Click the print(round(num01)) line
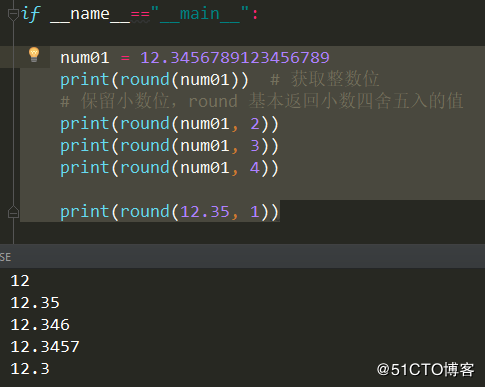This screenshot has width=485, height=387. (x=154, y=80)
